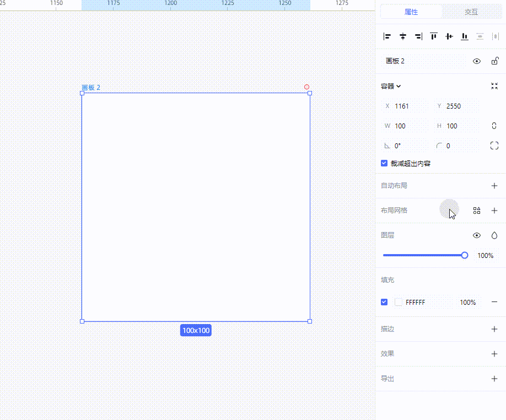Click the top-left artboard resize handle

coord(82,93)
